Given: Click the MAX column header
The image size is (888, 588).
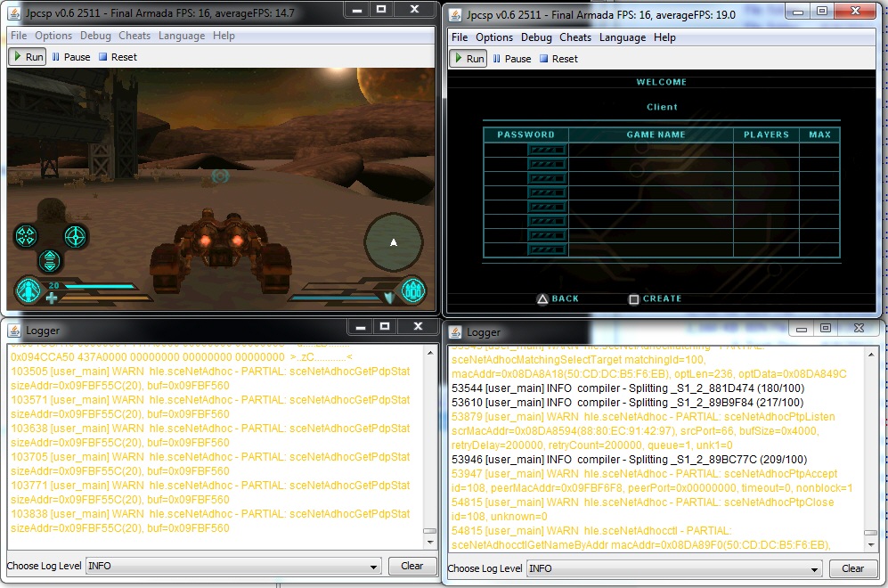Looking at the screenshot, I should tap(819, 135).
